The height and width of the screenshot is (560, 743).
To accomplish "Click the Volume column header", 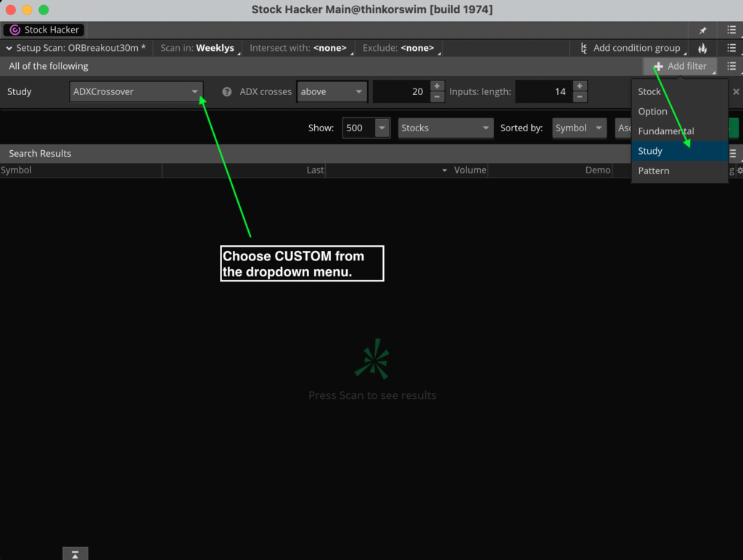I will point(406,170).
